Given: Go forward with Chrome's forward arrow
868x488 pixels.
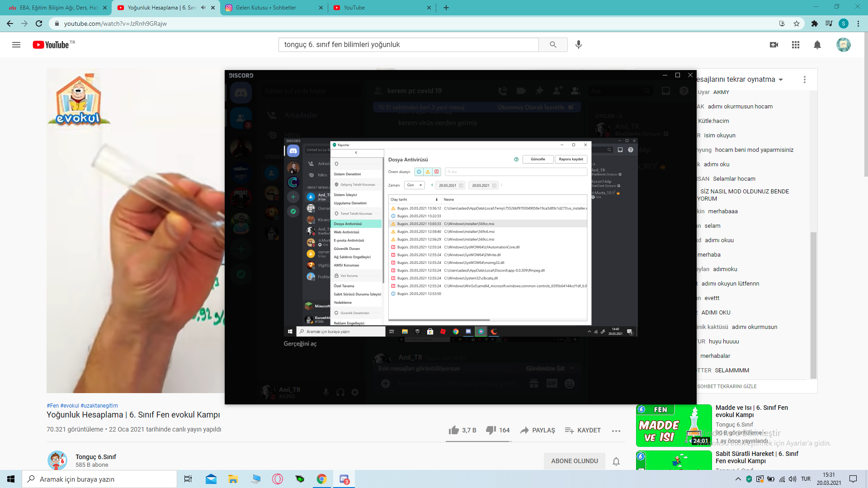Looking at the screenshot, I should [x=24, y=23].
